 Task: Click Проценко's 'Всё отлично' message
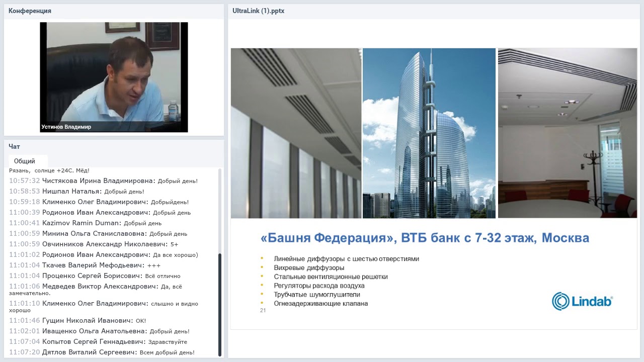tap(95, 276)
